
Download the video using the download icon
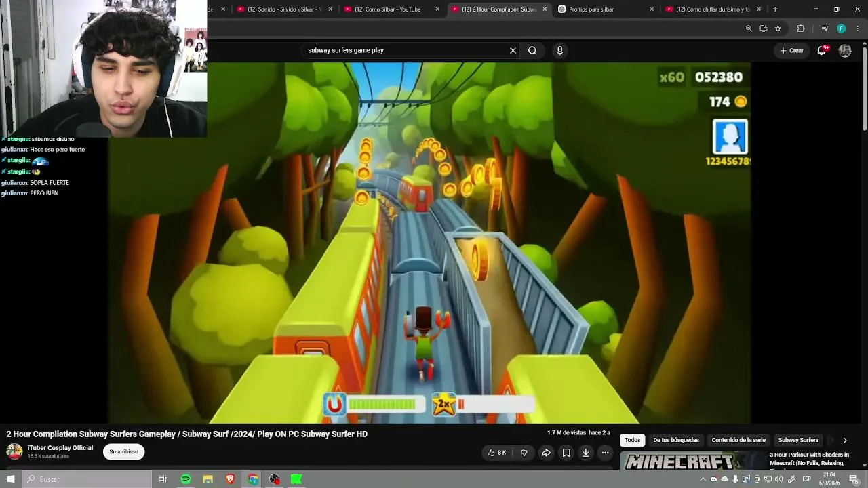coord(586,453)
